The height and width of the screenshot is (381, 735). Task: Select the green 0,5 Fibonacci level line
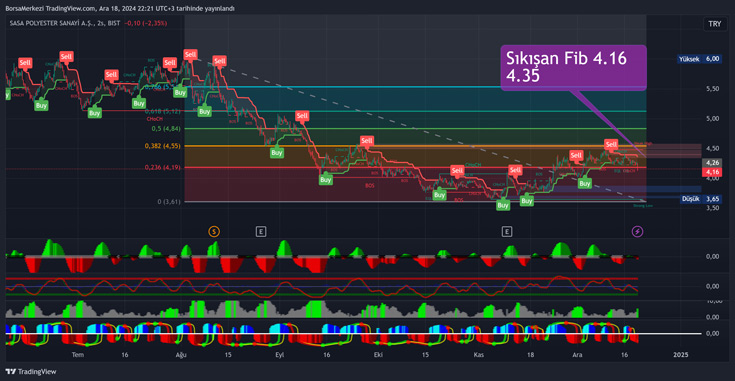point(415,128)
